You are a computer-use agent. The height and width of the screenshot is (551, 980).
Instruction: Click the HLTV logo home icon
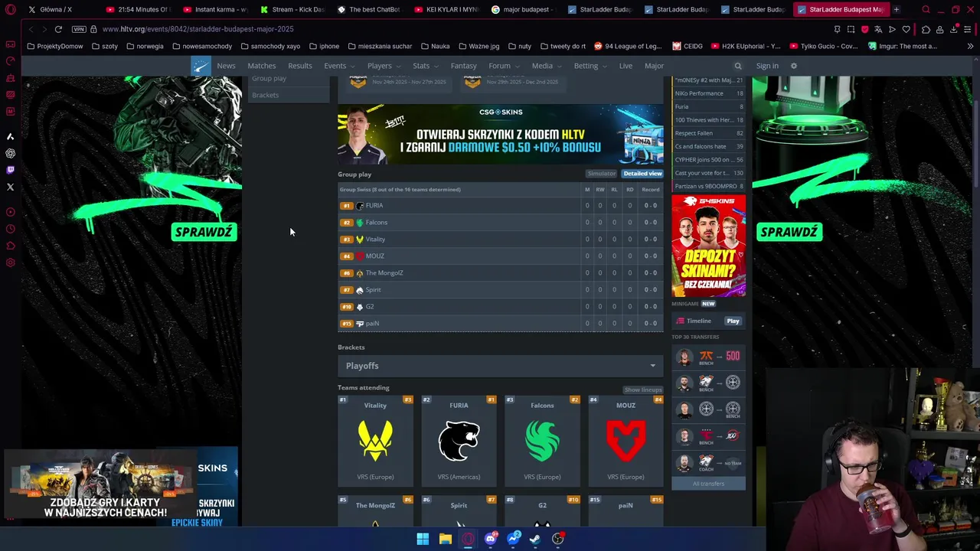pos(200,66)
